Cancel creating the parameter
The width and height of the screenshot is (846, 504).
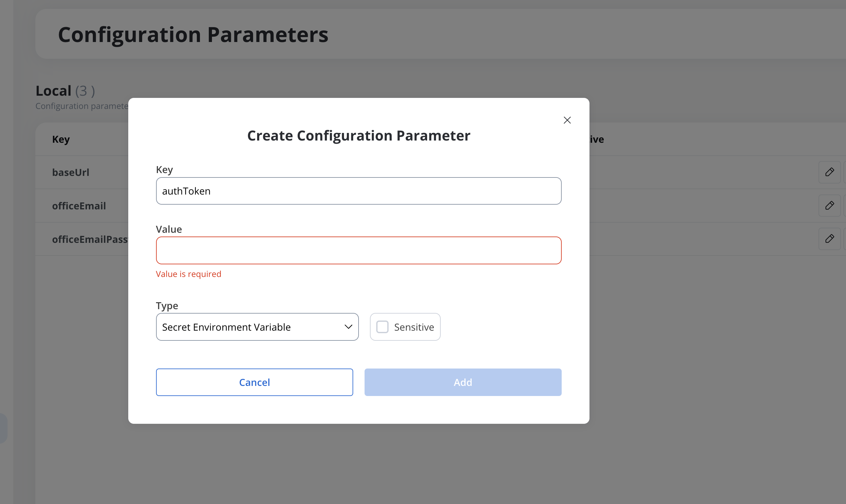pos(255,382)
